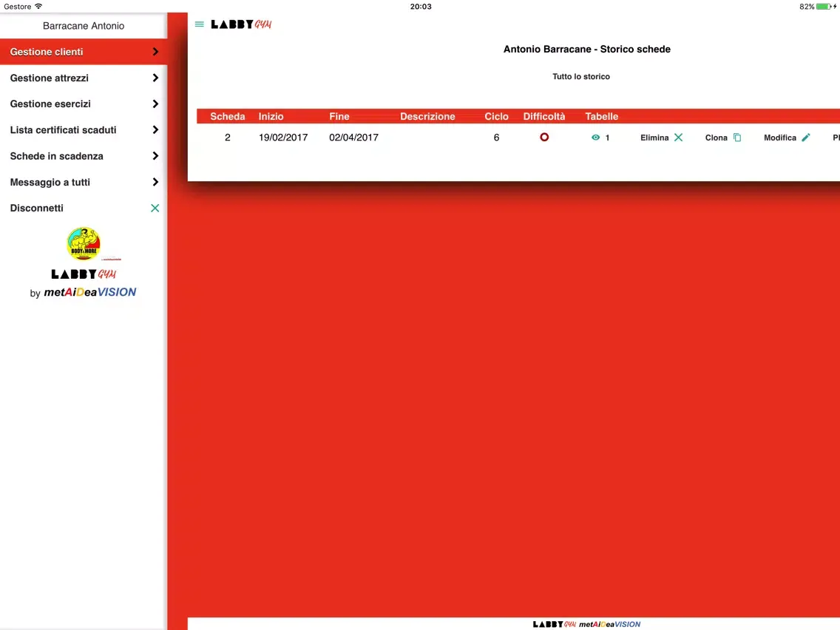Click the copy icon beside Clona
840x630 pixels.
coord(737,138)
